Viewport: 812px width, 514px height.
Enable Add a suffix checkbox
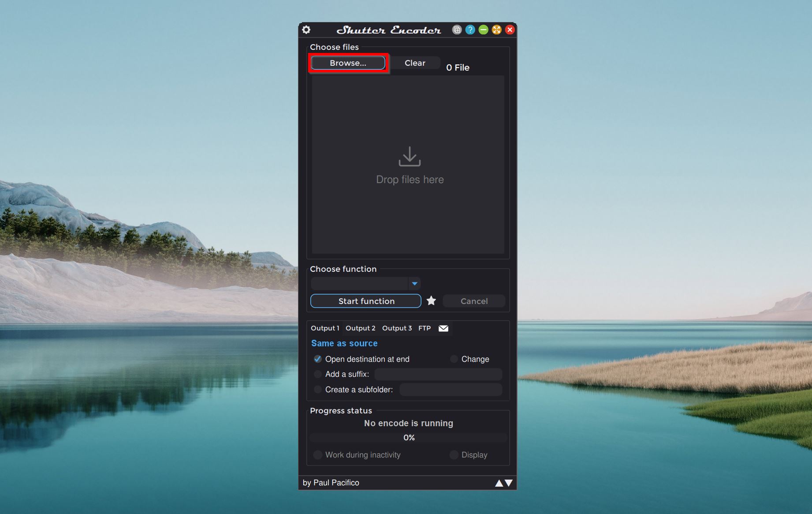click(x=317, y=374)
